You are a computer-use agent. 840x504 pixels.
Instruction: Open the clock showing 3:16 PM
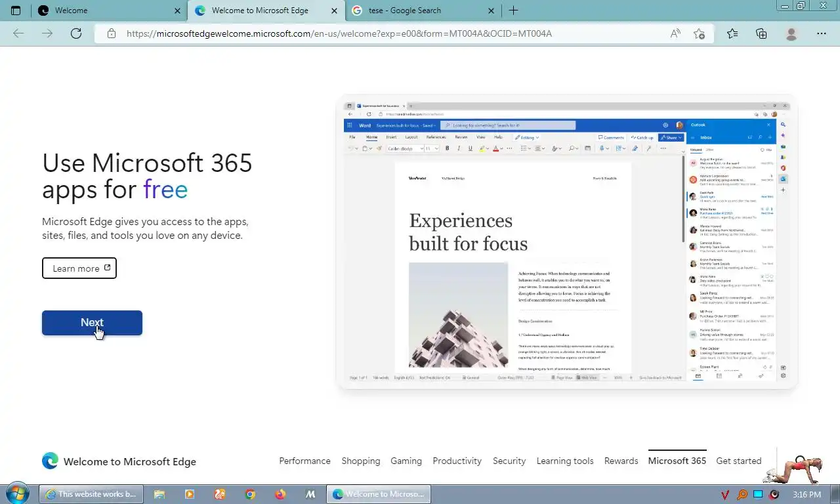coord(807,494)
